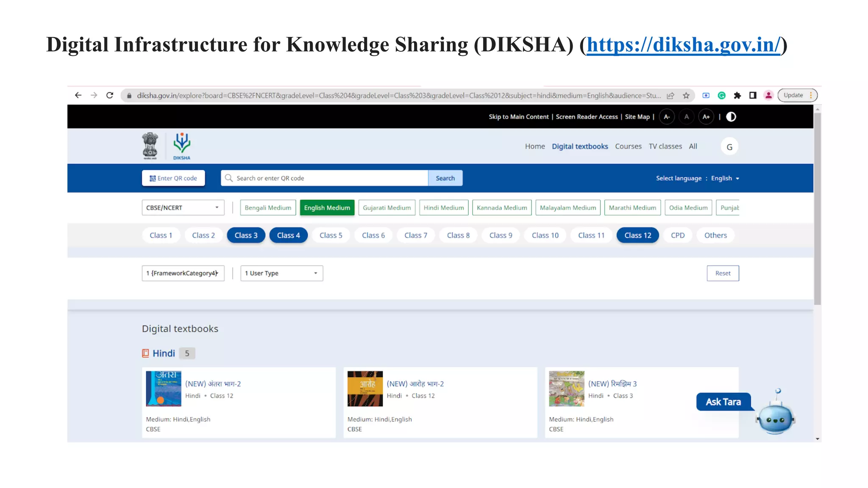Viewport: 868px width, 488px height.
Task: Open the browser extensions puzzle icon
Action: click(737, 95)
